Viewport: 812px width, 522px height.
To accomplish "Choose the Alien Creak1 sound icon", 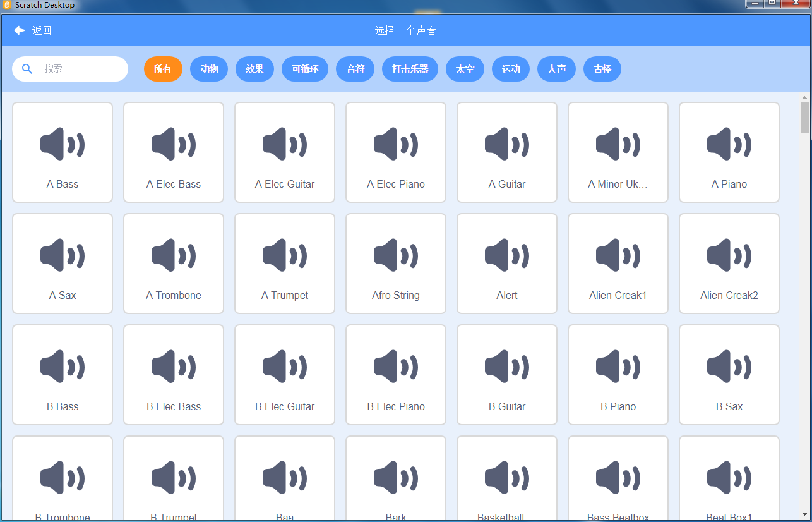I will pos(618,255).
